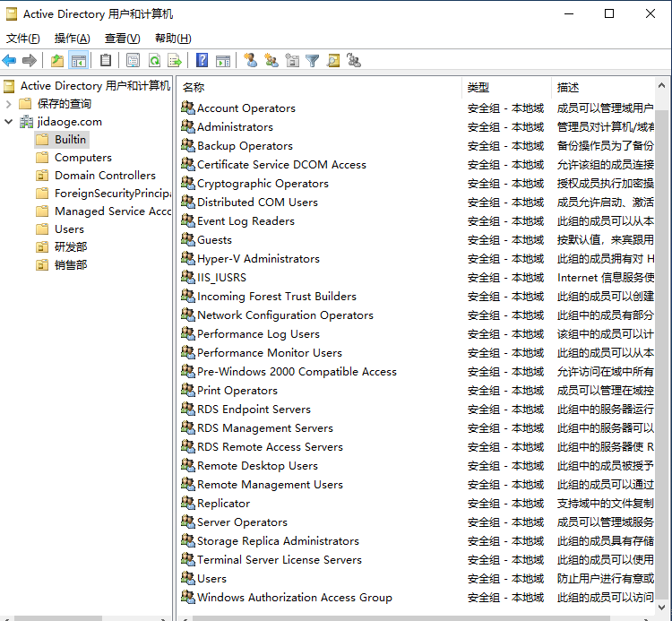
Task: Select Network Configuration Operators group
Action: tap(286, 315)
